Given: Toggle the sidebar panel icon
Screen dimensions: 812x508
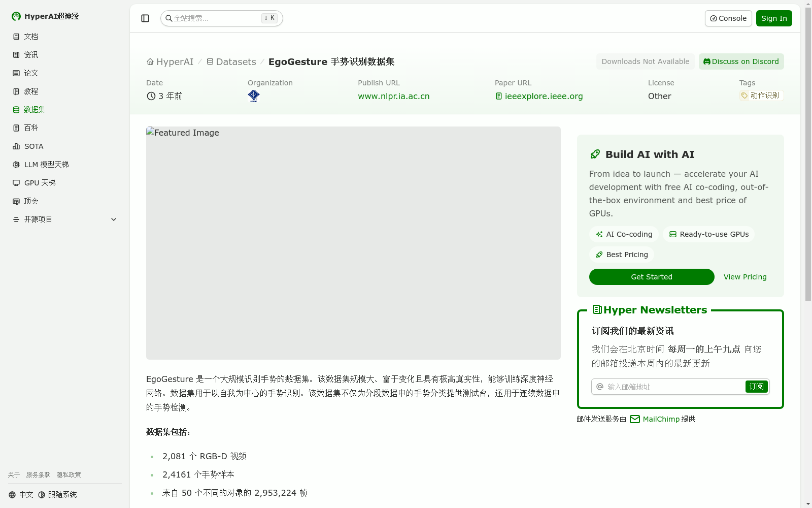Looking at the screenshot, I should tap(145, 18).
